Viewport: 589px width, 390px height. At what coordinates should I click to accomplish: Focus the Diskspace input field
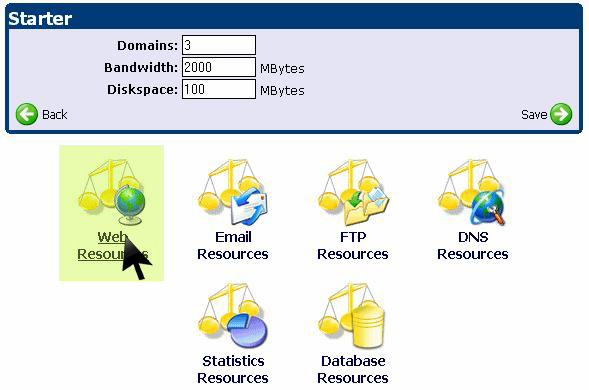click(x=219, y=89)
